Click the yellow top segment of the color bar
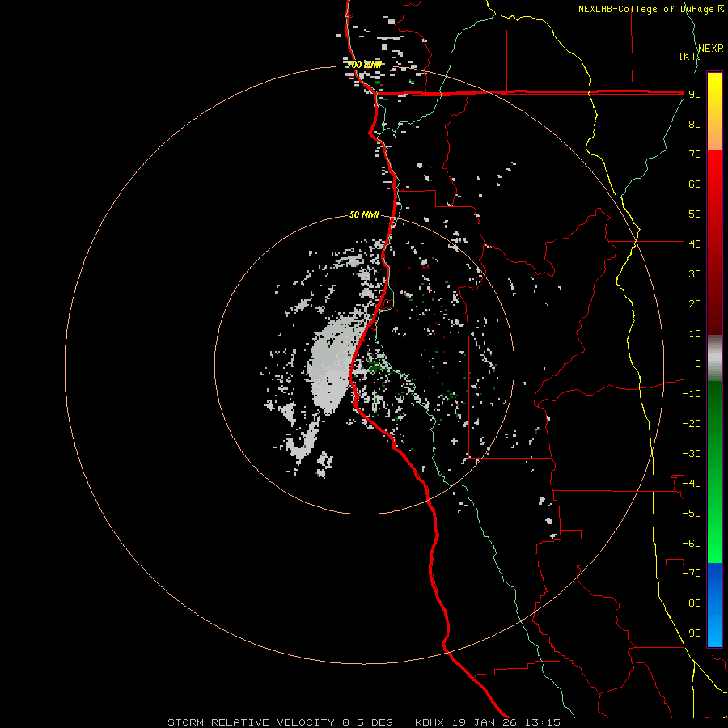This screenshot has height=728, width=728. [714, 112]
